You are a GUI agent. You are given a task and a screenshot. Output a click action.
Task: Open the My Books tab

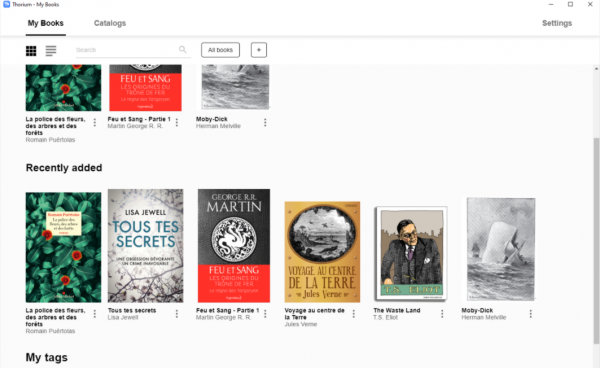pos(46,23)
